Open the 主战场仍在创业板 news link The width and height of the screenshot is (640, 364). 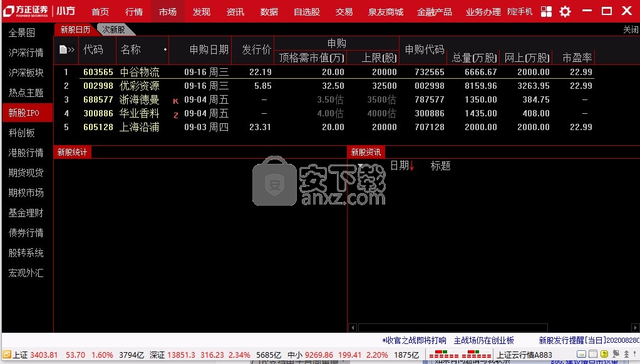[483, 340]
